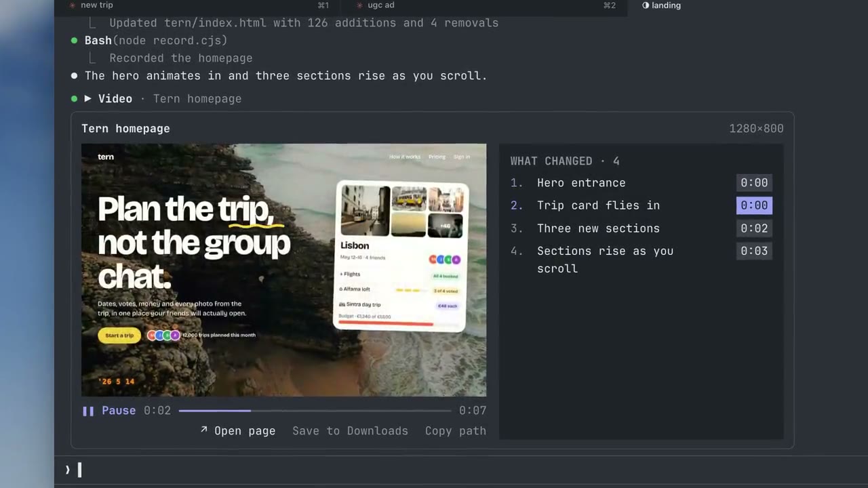The height and width of the screenshot is (488, 868).
Task: Click the total duration 0:07 label
Action: coord(473,411)
